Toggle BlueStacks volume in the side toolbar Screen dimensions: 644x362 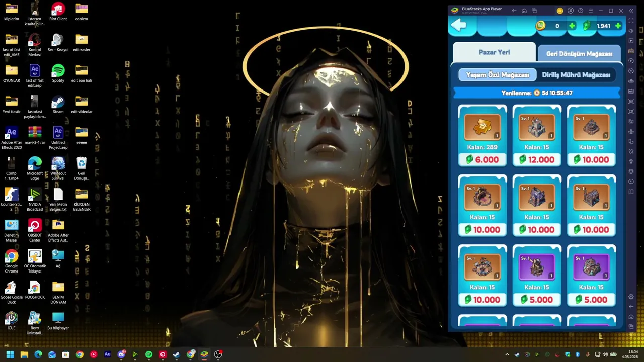(x=631, y=31)
